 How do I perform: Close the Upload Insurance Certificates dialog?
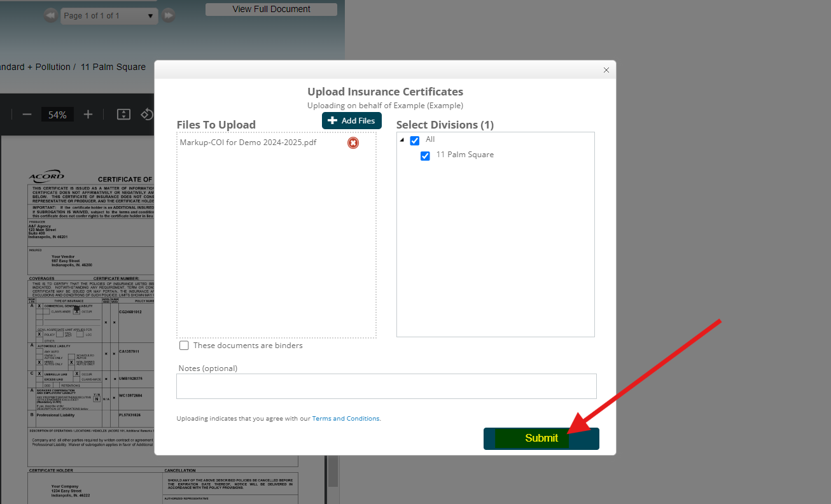click(606, 70)
